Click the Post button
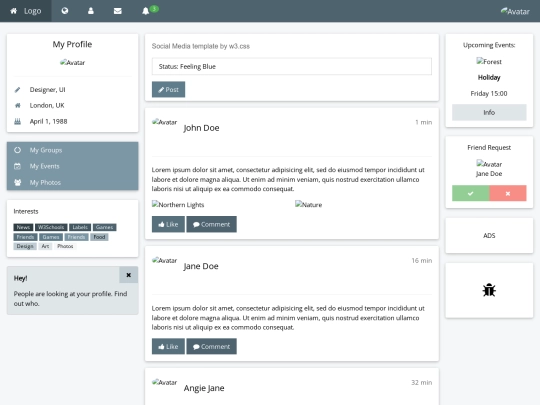This screenshot has height=405, width=540. point(168,90)
